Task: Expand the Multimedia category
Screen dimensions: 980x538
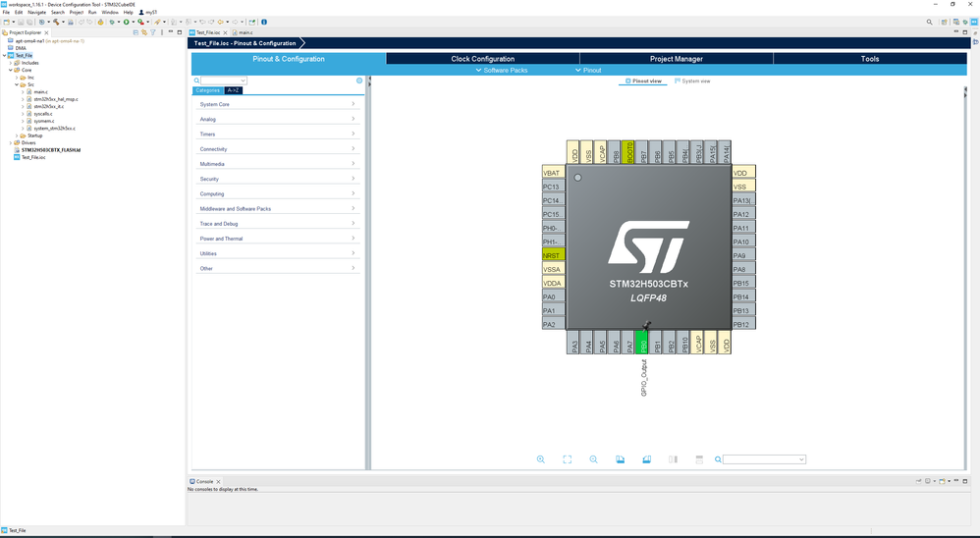Action: 278,164
